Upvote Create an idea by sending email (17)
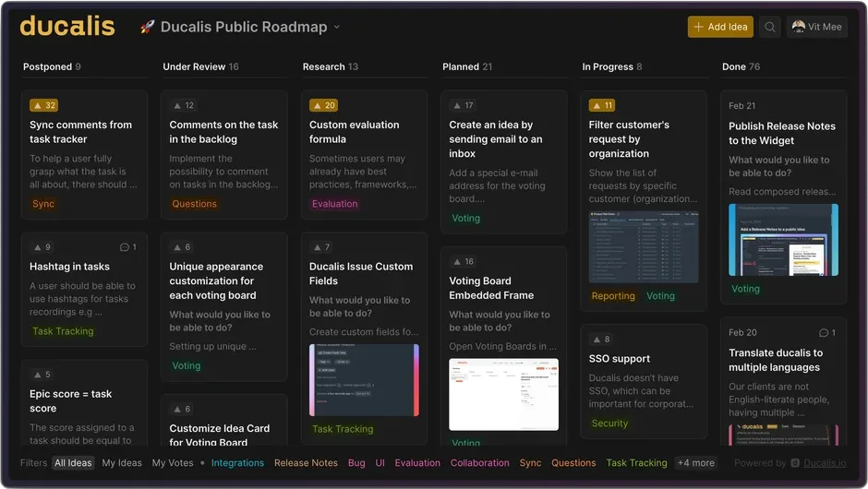Image resolution: width=868 pixels, height=489 pixels. [x=464, y=105]
